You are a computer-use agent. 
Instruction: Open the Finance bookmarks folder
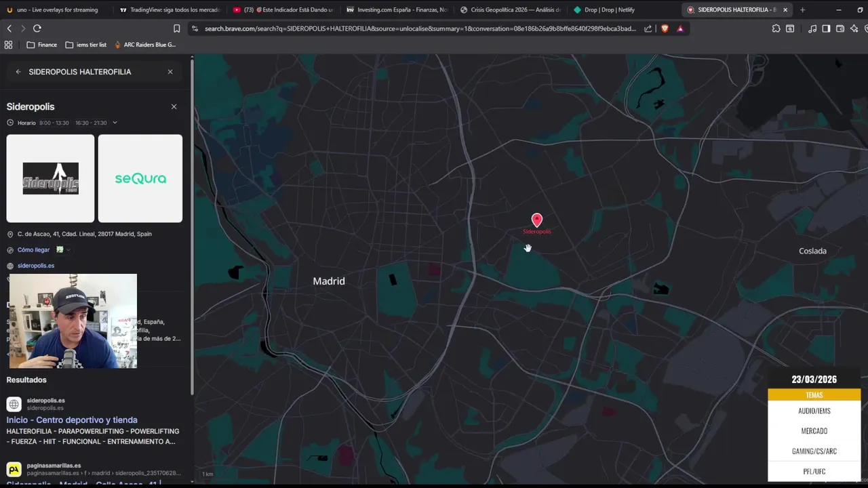[x=42, y=45]
